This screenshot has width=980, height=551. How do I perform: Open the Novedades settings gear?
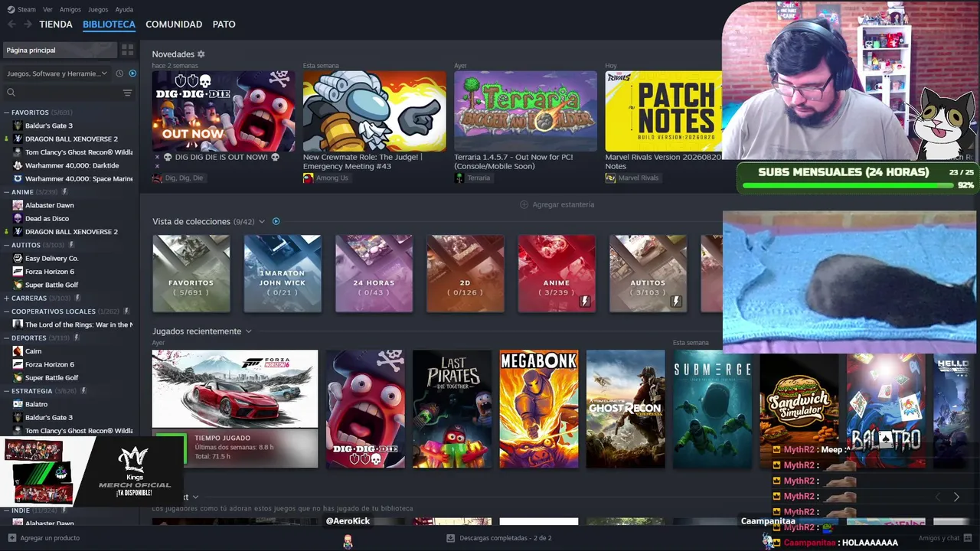tap(201, 54)
